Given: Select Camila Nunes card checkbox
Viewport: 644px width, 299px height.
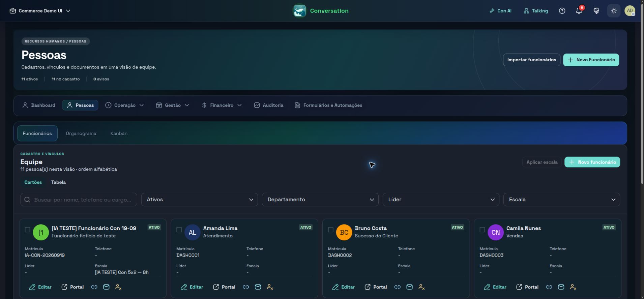Looking at the screenshot, I should 482,230.
